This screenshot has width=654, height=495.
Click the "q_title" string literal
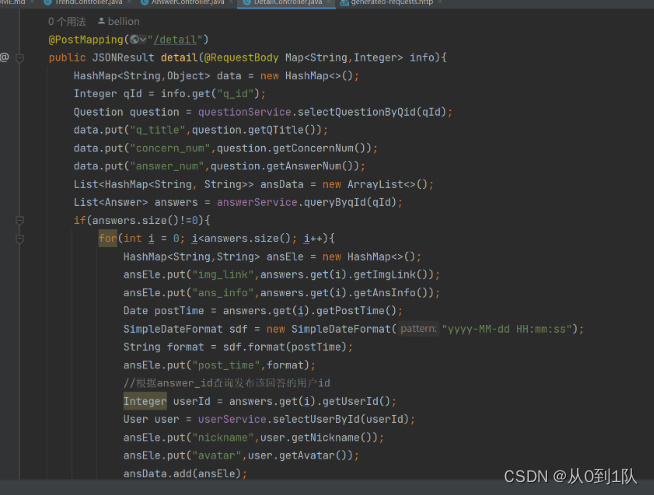point(157,130)
